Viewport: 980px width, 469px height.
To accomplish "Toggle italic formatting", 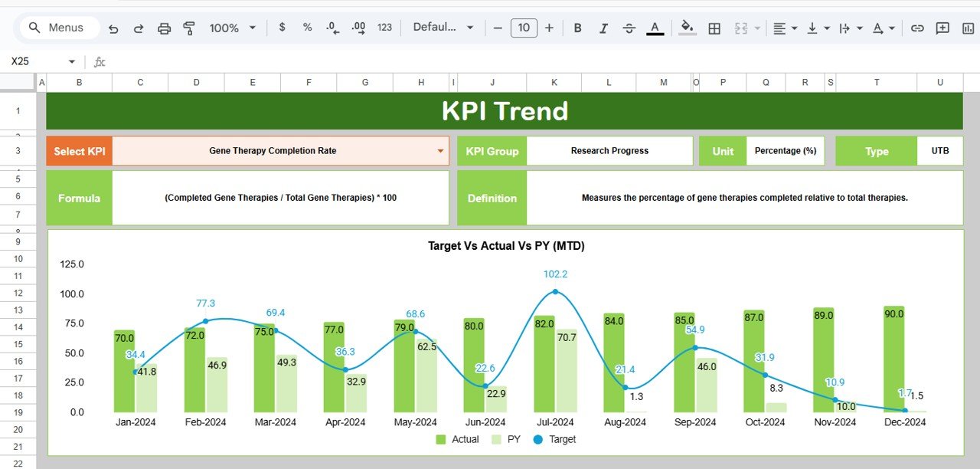I will click(x=603, y=28).
